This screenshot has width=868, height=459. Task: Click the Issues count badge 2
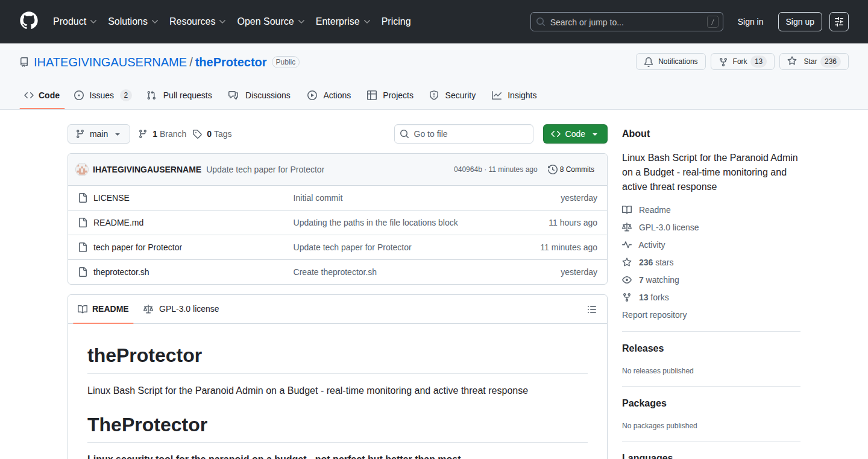click(125, 95)
